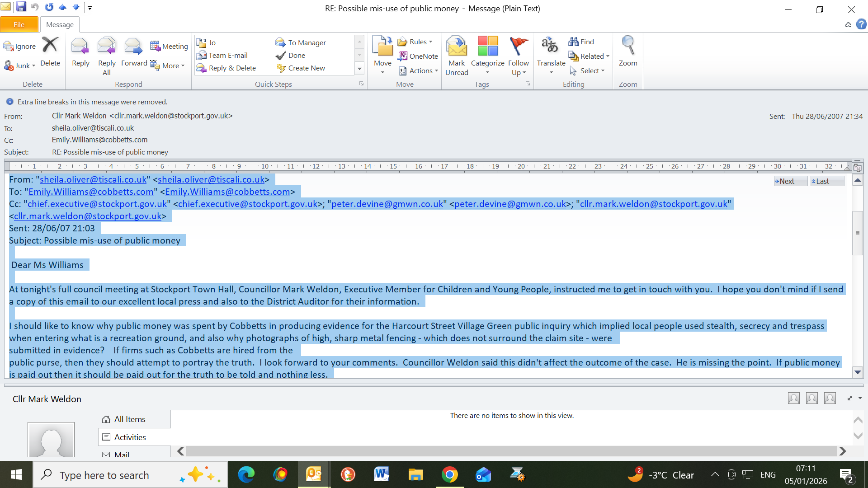868x488 pixels.
Task: Send message to OneNote
Action: pos(418,56)
